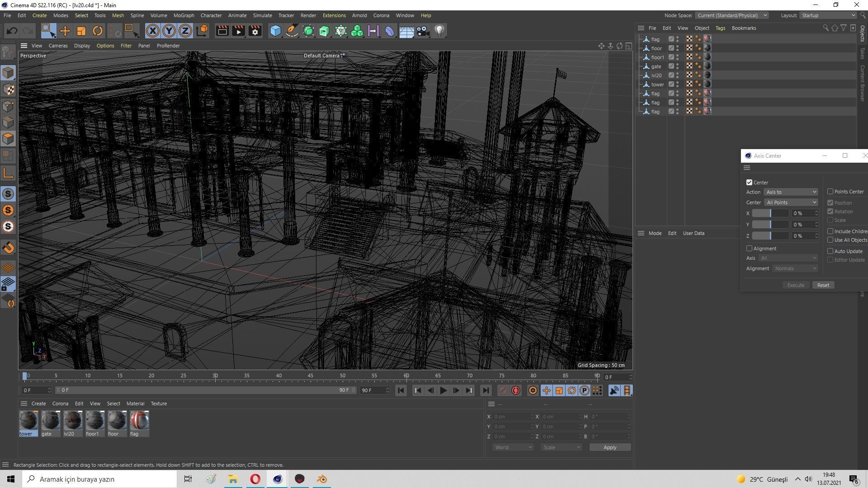Click the Enable Snap S icon

(8, 194)
